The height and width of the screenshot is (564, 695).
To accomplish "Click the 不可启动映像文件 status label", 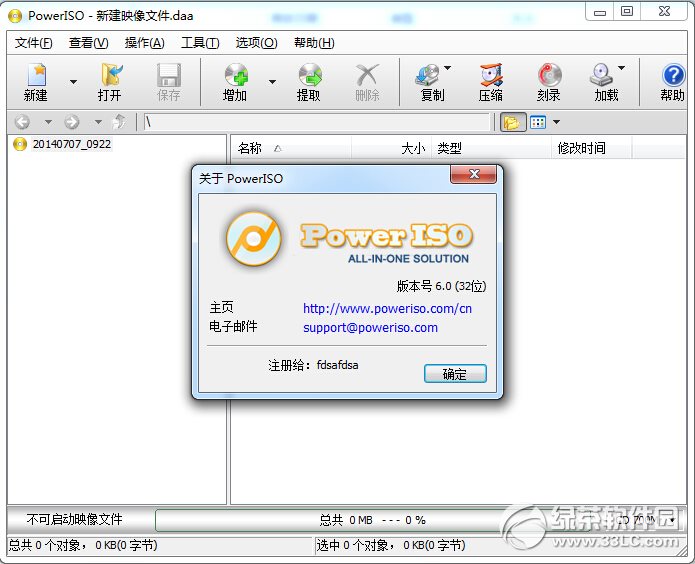I will 74,519.
